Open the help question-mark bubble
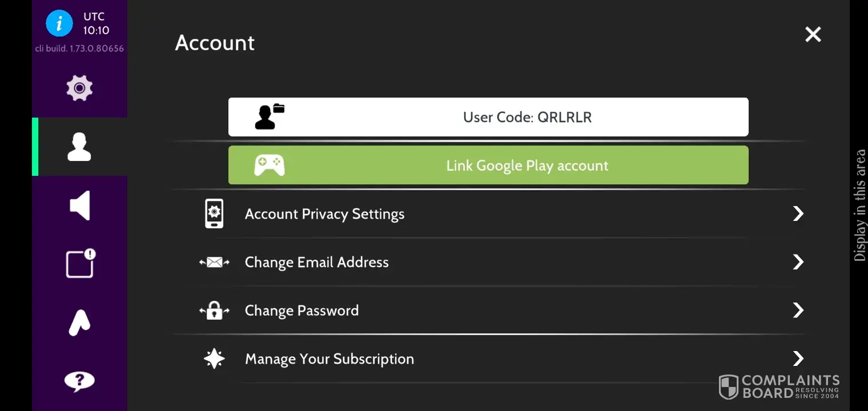This screenshot has height=411, width=868. click(79, 381)
